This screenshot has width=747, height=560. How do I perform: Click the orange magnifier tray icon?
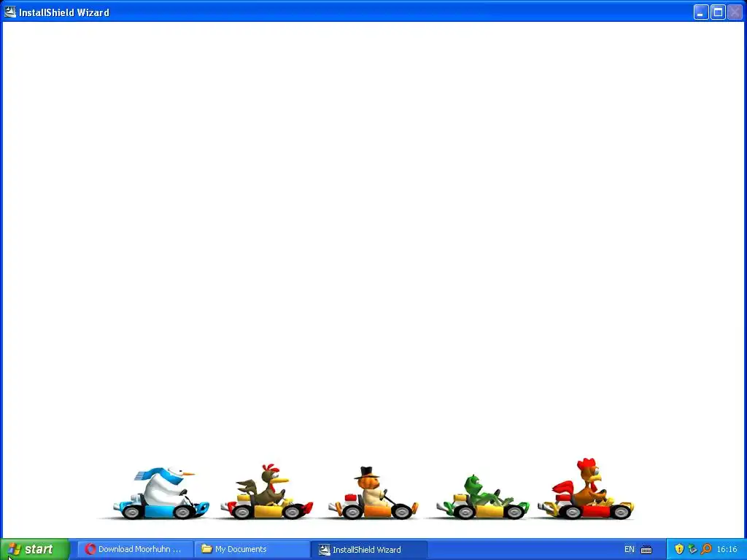[706, 549]
